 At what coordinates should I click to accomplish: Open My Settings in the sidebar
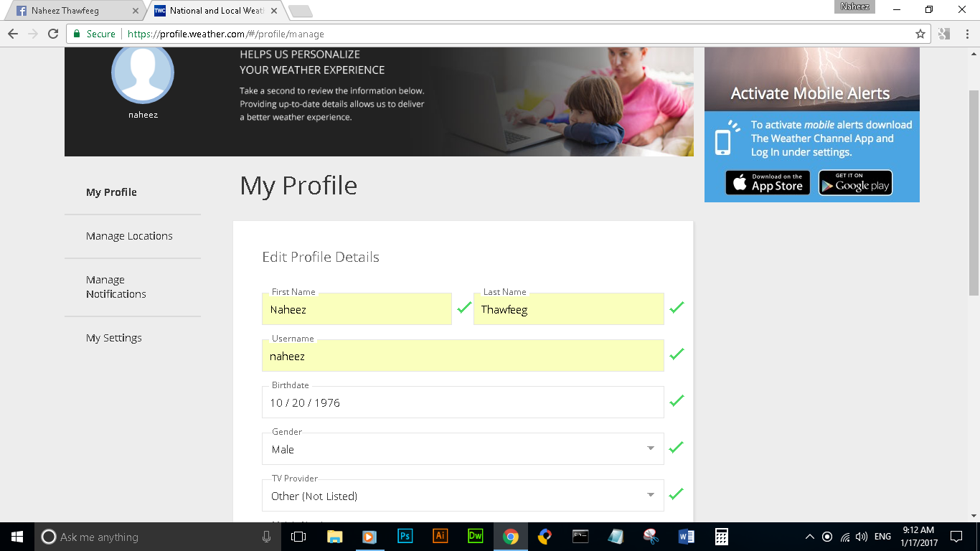coord(114,338)
